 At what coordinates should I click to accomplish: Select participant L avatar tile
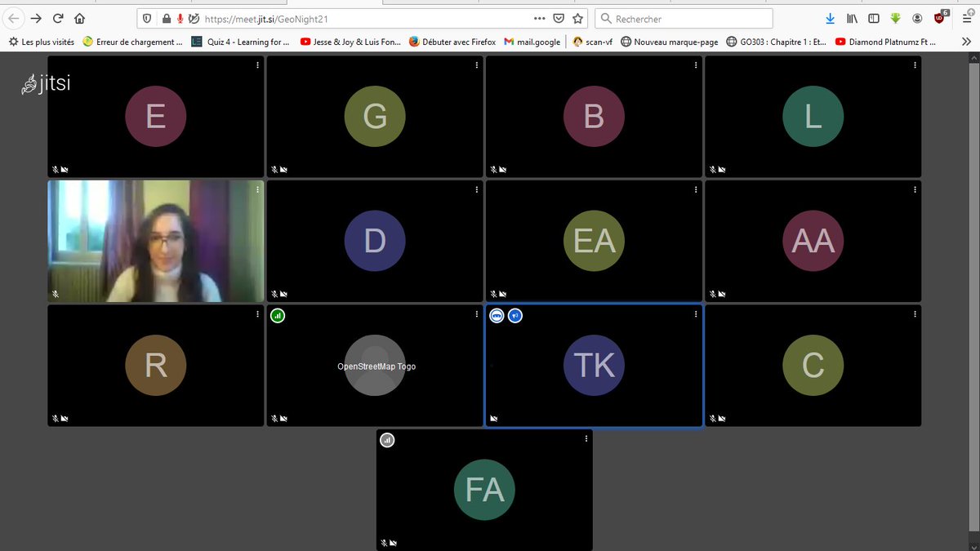(x=813, y=117)
